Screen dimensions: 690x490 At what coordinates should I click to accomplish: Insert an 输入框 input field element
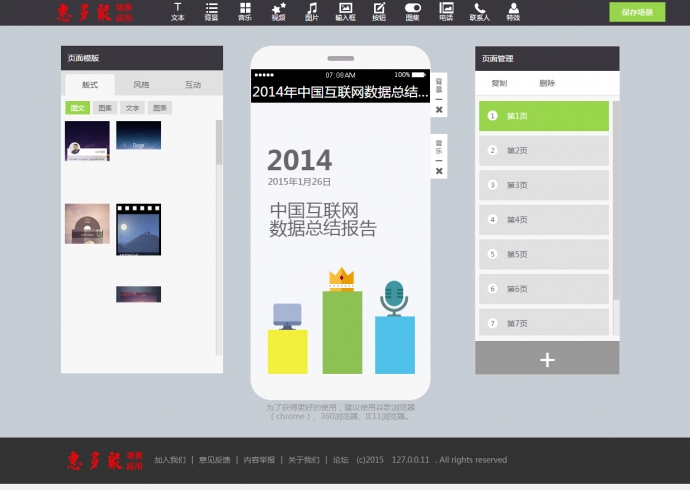click(345, 11)
